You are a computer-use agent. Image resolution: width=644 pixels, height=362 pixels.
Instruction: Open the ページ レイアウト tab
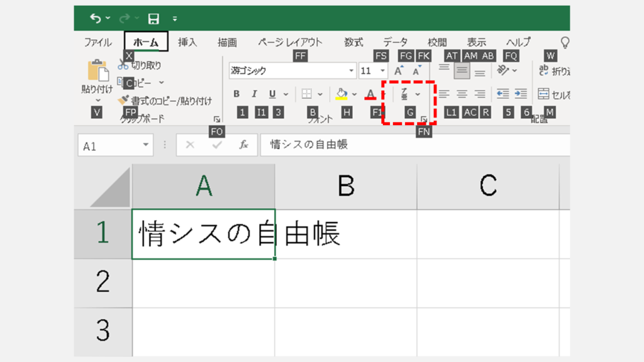[290, 42]
